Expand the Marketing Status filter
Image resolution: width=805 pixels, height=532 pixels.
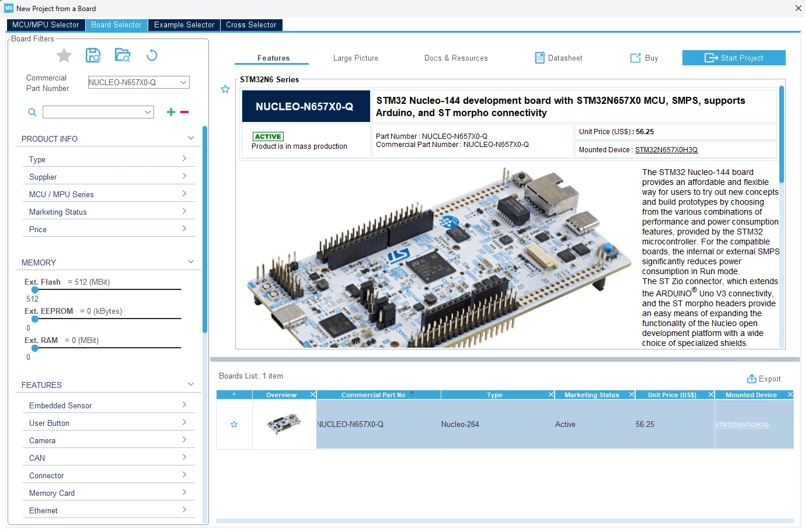click(x=184, y=211)
